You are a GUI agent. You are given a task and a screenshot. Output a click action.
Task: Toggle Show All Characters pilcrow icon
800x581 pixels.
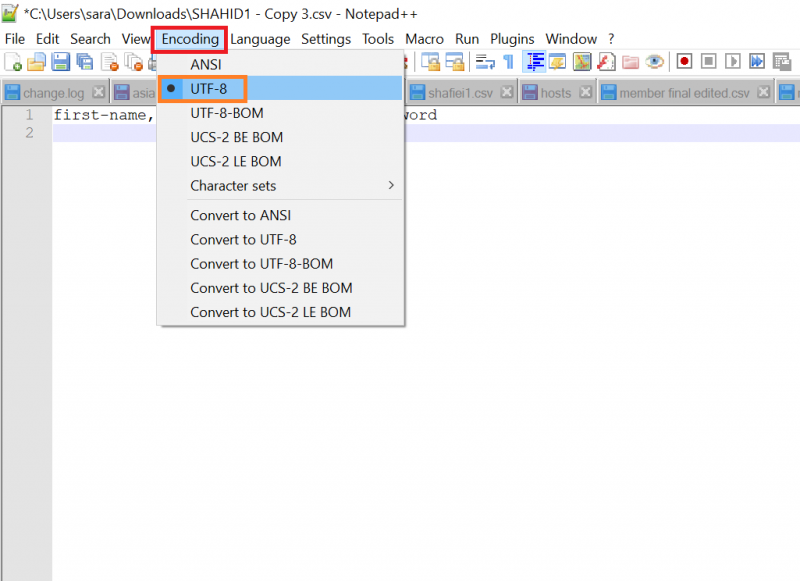pos(509,62)
